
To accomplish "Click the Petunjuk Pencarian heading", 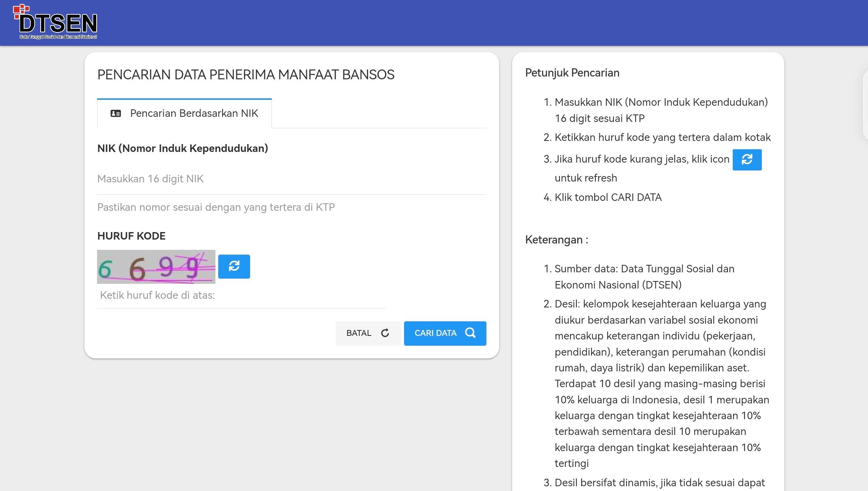I will (572, 73).
